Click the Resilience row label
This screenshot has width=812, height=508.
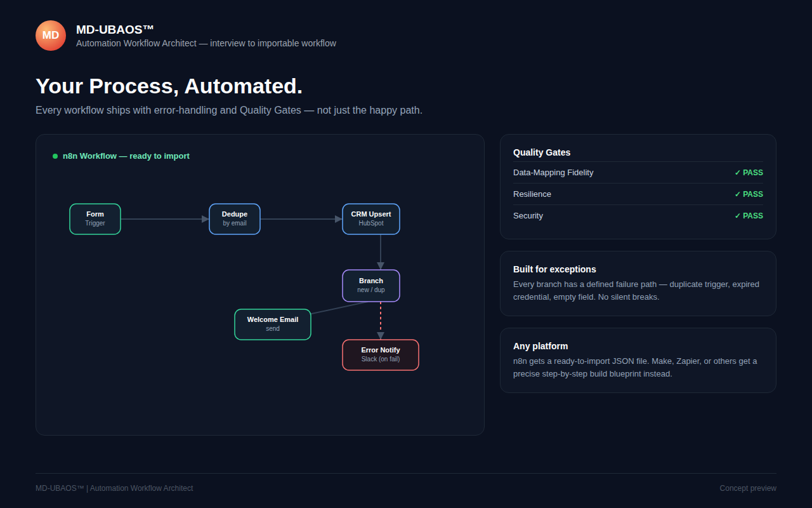click(x=532, y=194)
